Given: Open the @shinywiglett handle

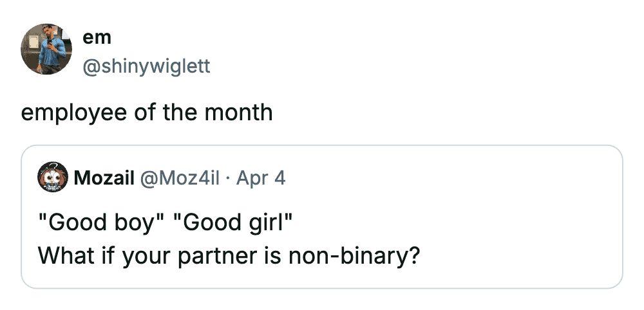Looking at the screenshot, I should (x=147, y=66).
